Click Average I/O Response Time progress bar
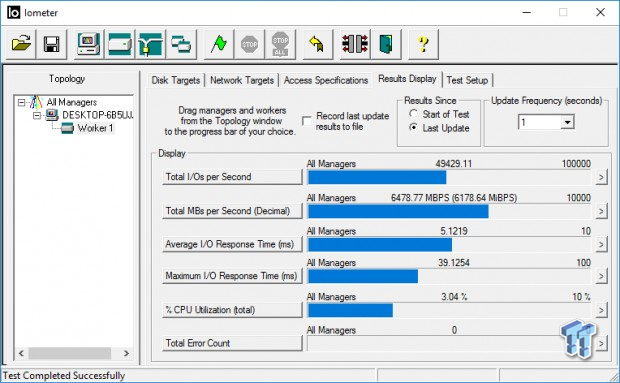 449,245
